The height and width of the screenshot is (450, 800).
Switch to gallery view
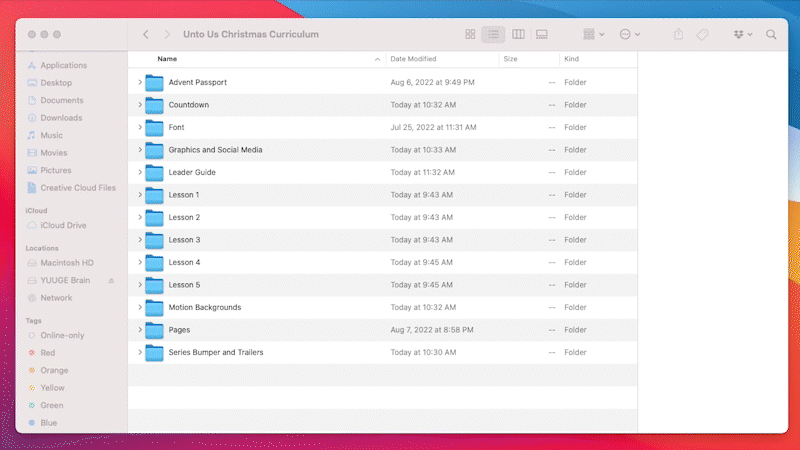[x=541, y=34]
